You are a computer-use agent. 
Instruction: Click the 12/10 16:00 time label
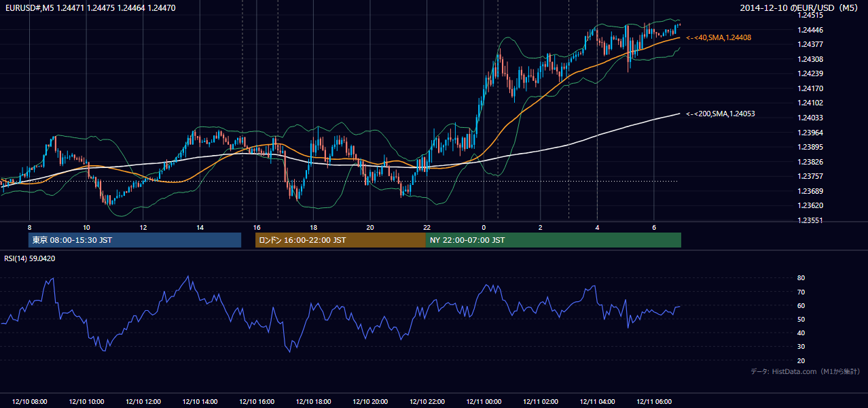[x=257, y=402]
